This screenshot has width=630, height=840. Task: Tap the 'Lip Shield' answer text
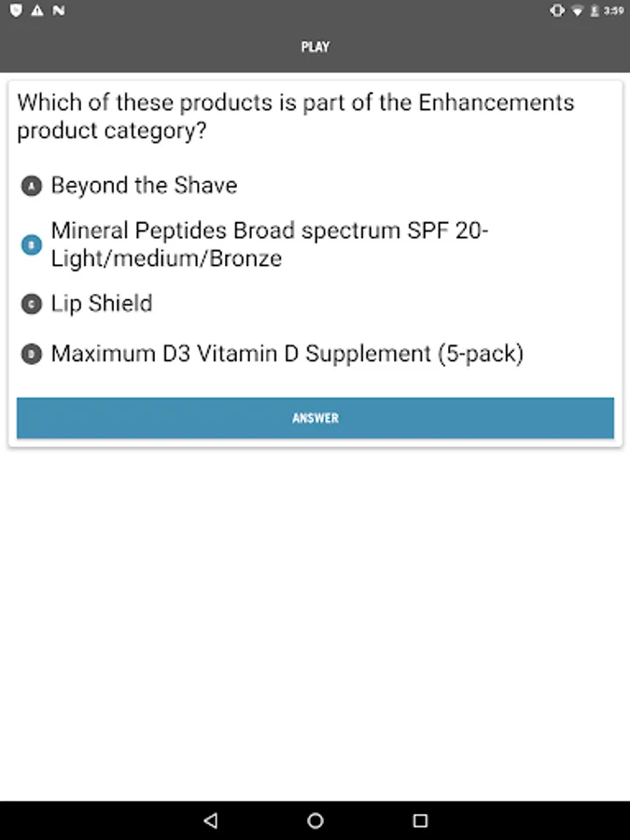click(x=102, y=304)
